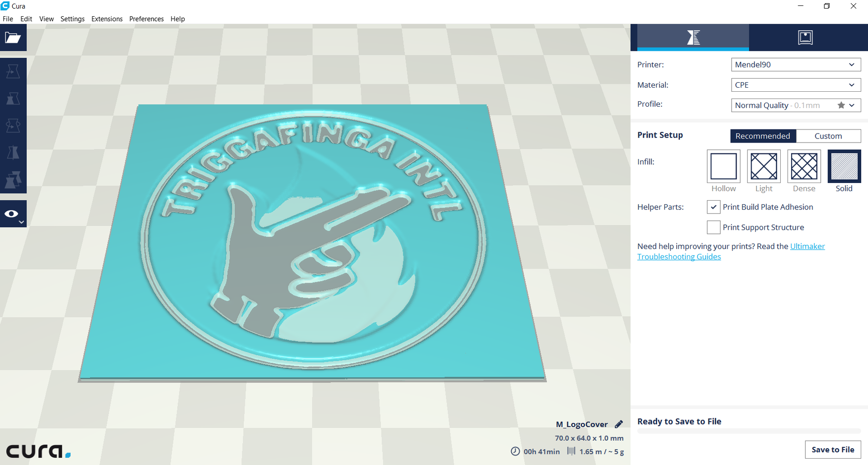This screenshot has height=465, width=868.
Task: Open the Printer dropdown showing Mendel90
Action: pyautogui.click(x=796, y=64)
